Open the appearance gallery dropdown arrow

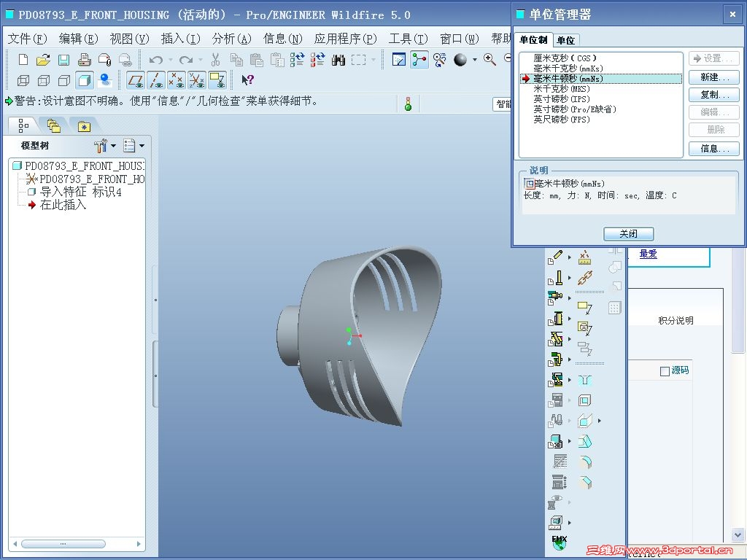coord(474,60)
